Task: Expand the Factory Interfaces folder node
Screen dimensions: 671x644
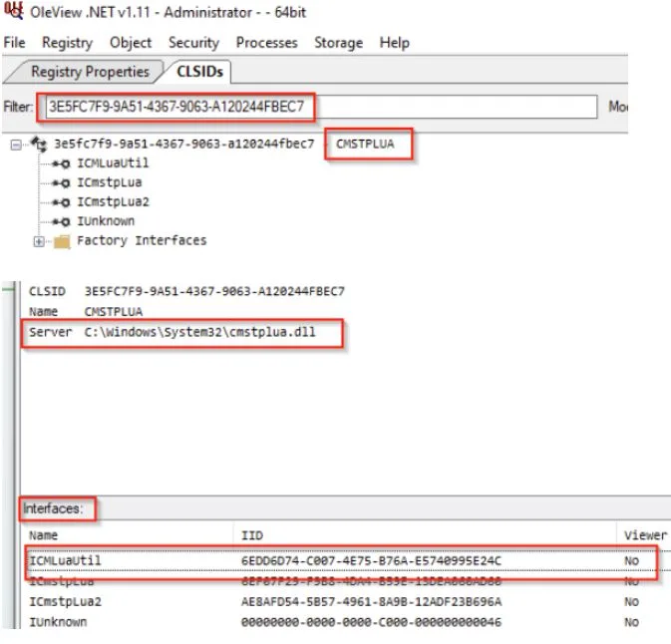Action: (39, 241)
